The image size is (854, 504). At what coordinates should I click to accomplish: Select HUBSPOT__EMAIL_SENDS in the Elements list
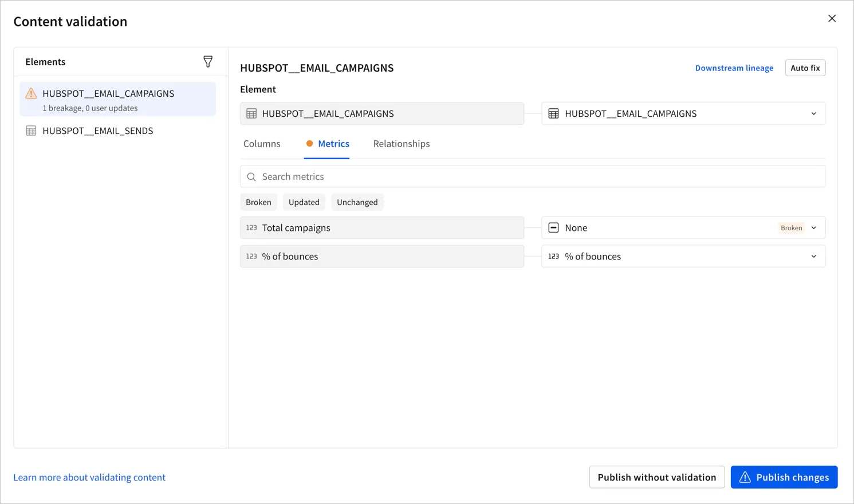click(x=118, y=131)
